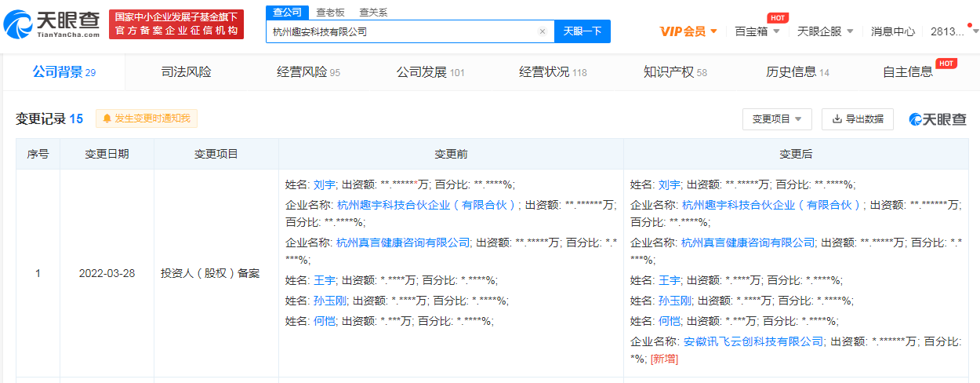
Task: Expand the 百宝箱 dropdown menu
Action: (x=757, y=31)
